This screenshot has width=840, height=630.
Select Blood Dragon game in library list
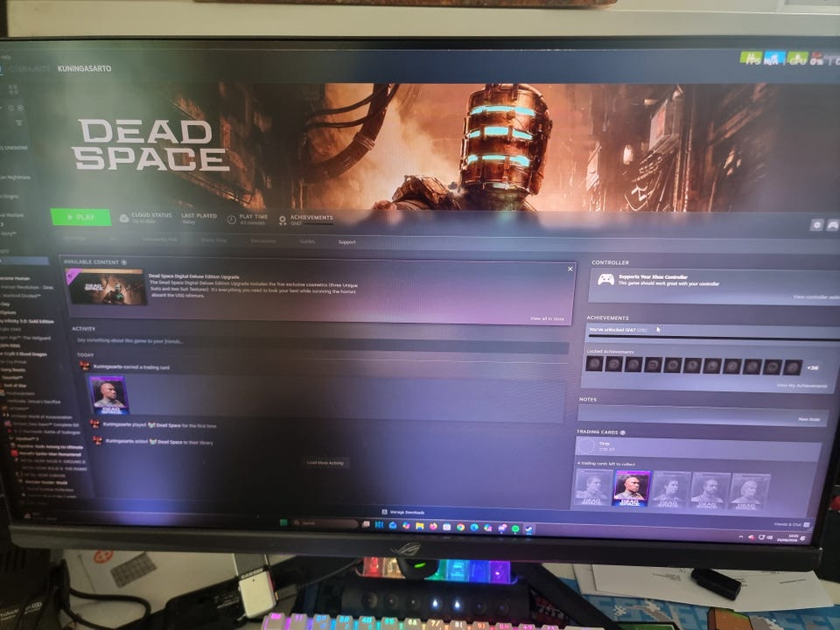(x=24, y=353)
